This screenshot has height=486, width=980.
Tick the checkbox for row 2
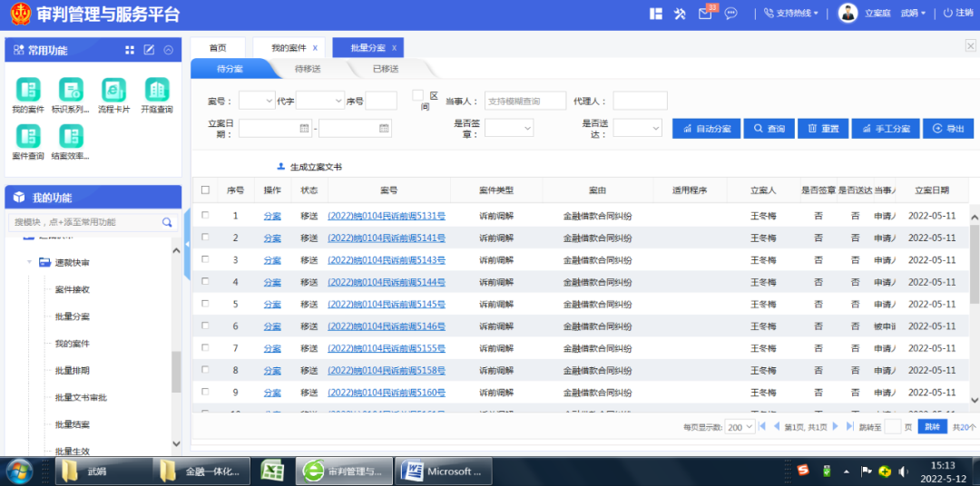205,237
